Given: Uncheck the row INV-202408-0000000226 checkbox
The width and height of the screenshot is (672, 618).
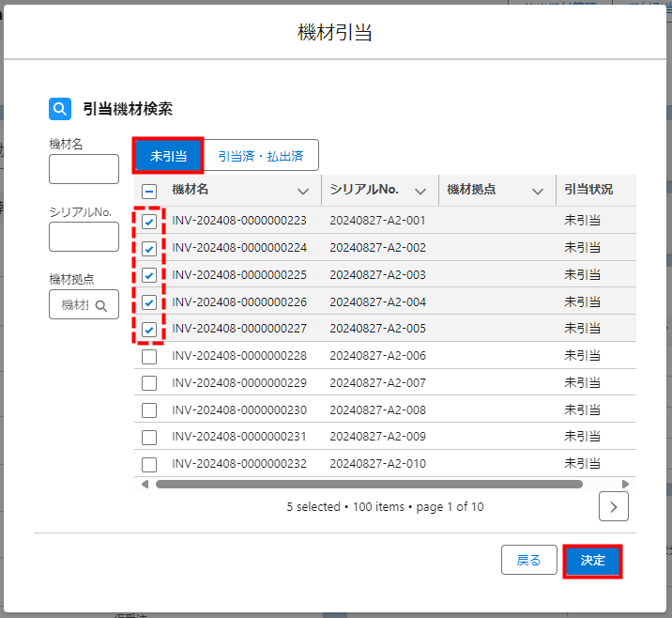Looking at the screenshot, I should coord(149,302).
